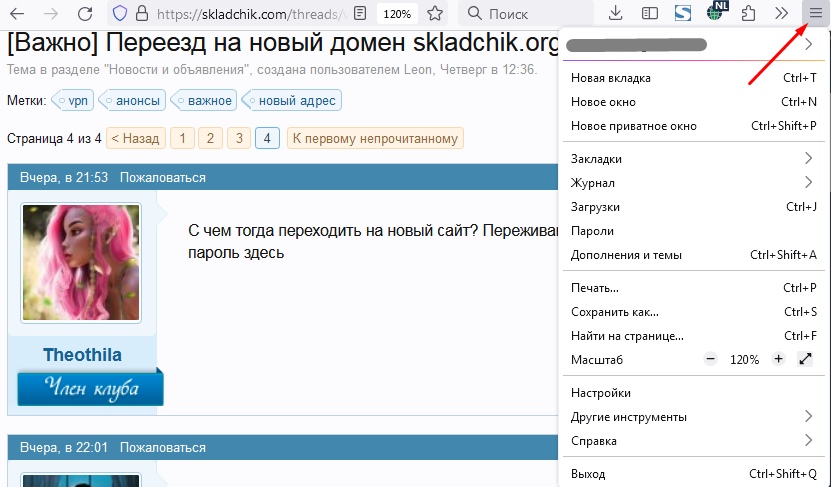
Task: Close the hamburger application menu
Action: click(x=814, y=14)
